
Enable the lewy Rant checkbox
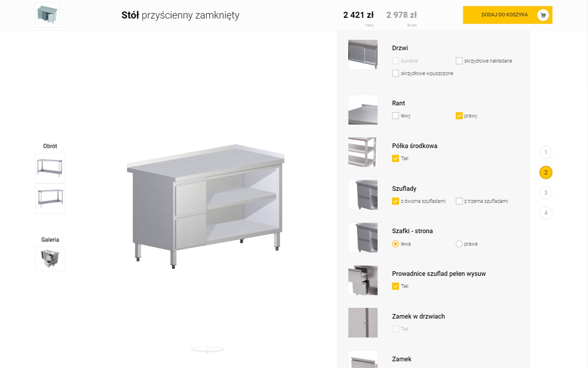click(x=395, y=116)
